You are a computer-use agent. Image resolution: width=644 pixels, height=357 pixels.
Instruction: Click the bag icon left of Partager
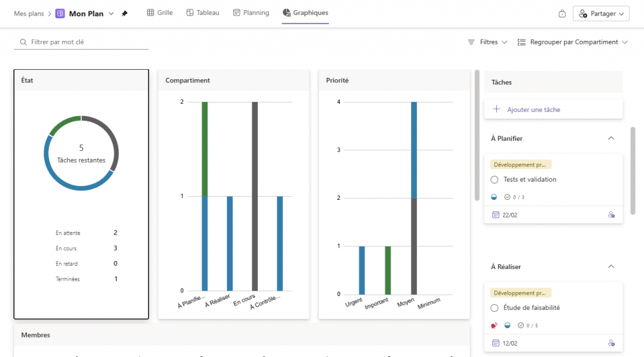(562, 13)
